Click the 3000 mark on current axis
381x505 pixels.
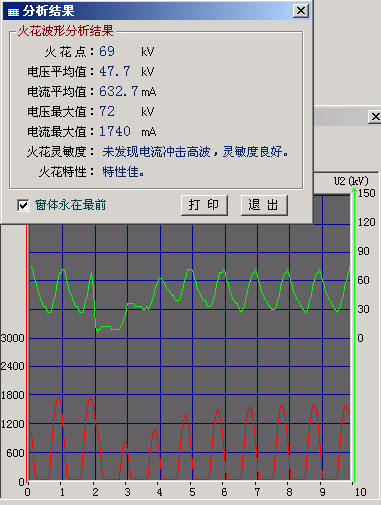13,338
